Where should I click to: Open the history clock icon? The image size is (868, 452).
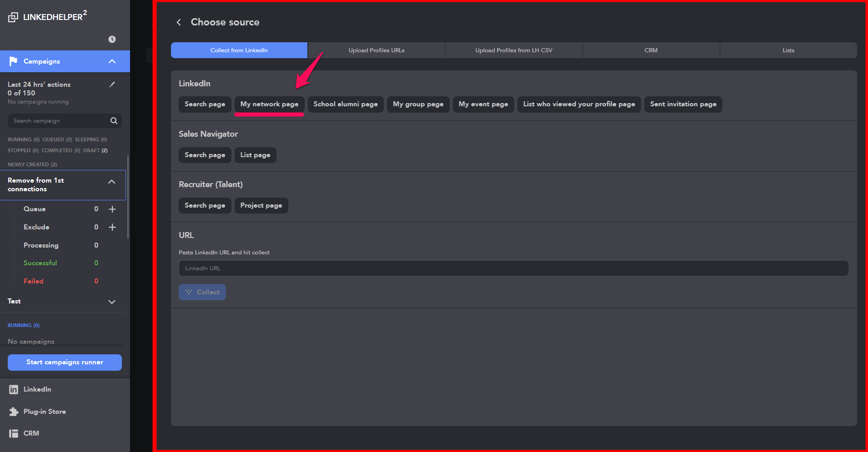(x=112, y=39)
